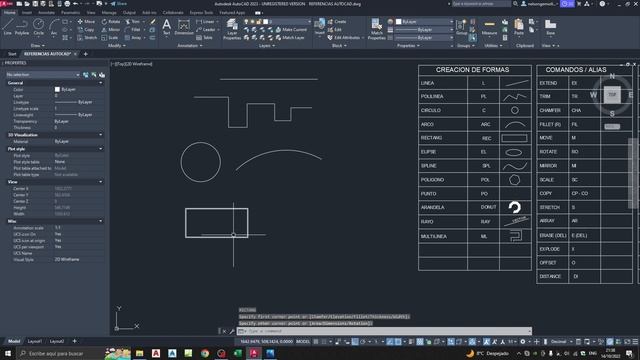Select the Leader tool
This screenshot has height=360, width=640.
(x=206, y=29)
